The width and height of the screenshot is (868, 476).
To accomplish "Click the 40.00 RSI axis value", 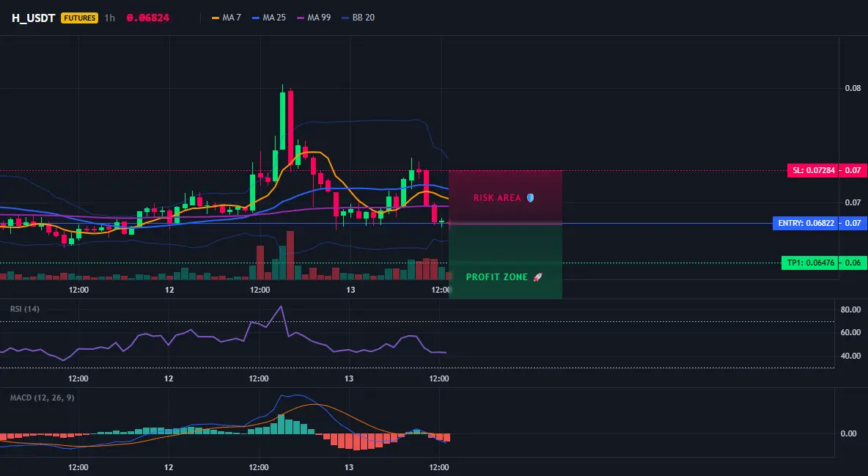I will click(851, 356).
